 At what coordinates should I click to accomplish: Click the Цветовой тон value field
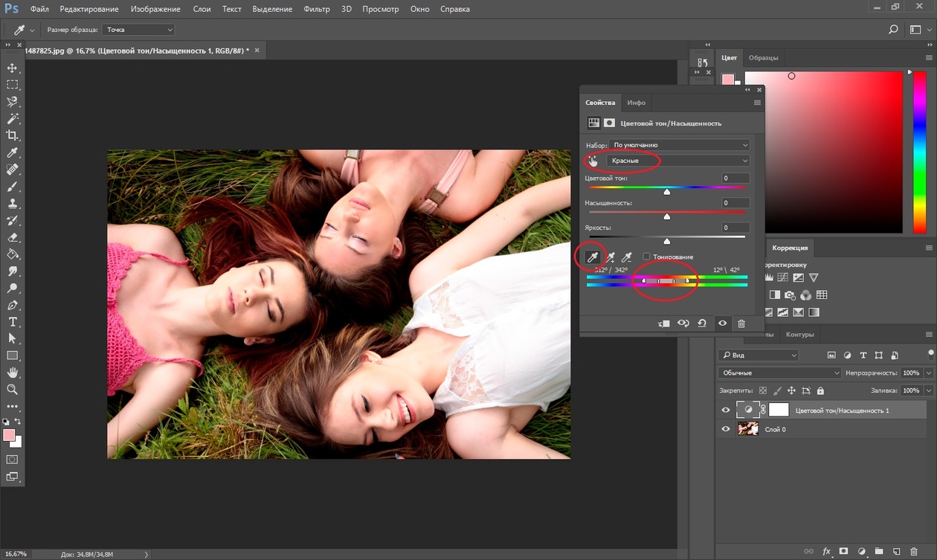click(735, 178)
